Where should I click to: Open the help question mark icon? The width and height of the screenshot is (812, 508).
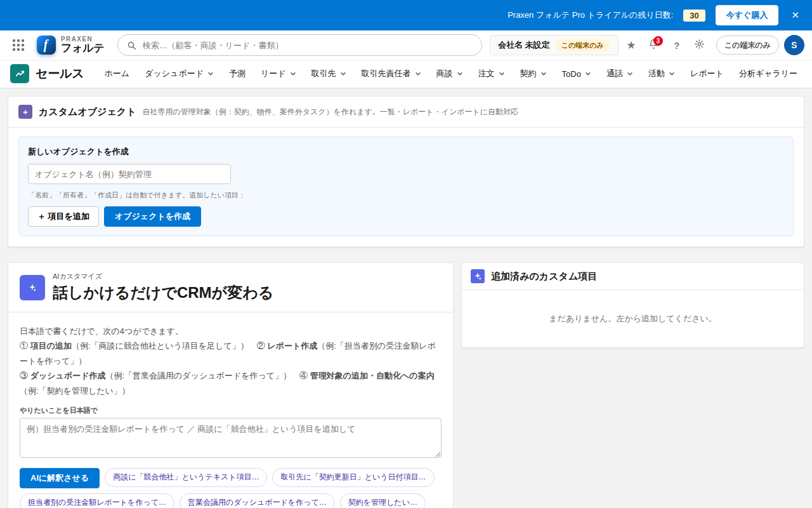[676, 45]
